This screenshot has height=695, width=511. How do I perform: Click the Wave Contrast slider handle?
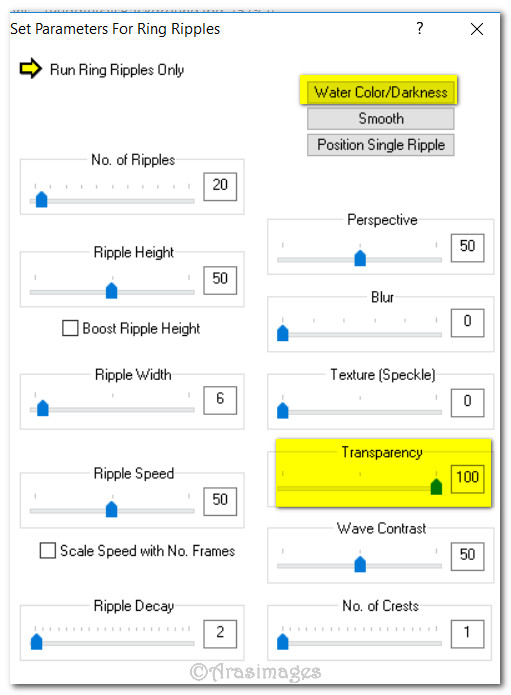click(x=360, y=564)
